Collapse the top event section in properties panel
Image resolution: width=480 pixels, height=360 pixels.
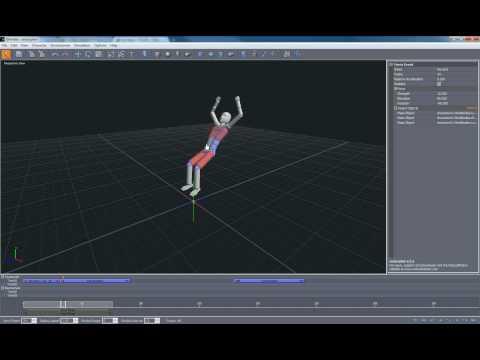391,65
